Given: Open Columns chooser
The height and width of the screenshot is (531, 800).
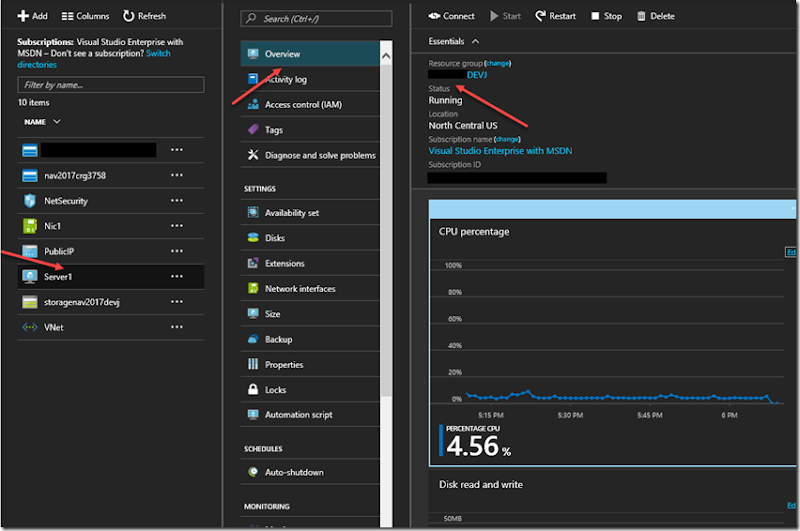Looking at the screenshot, I should [x=85, y=16].
